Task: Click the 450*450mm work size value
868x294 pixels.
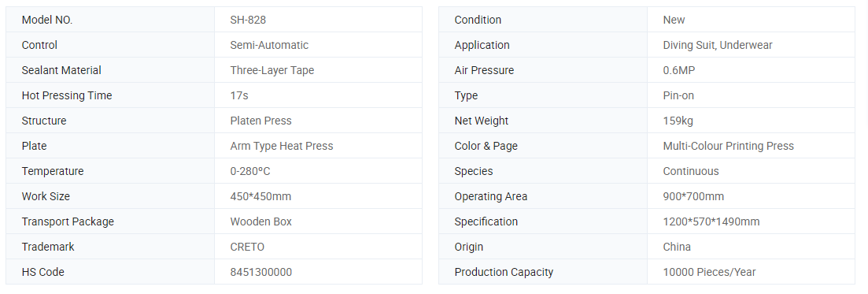Action: click(x=260, y=196)
